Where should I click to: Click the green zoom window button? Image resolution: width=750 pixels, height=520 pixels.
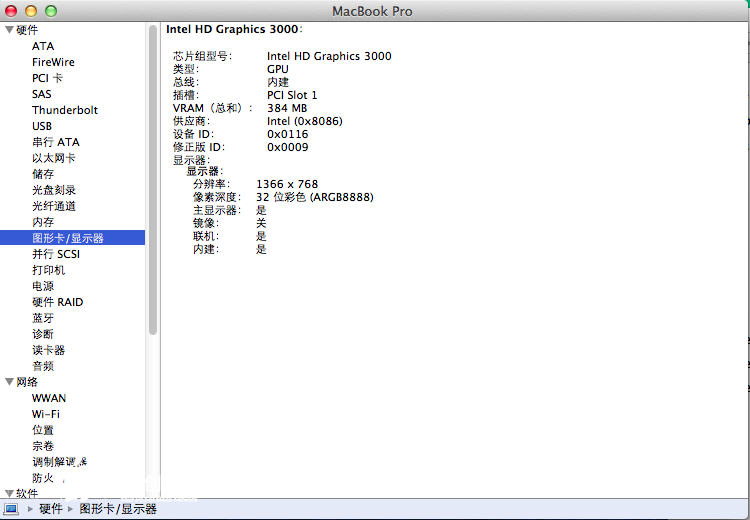(51, 10)
